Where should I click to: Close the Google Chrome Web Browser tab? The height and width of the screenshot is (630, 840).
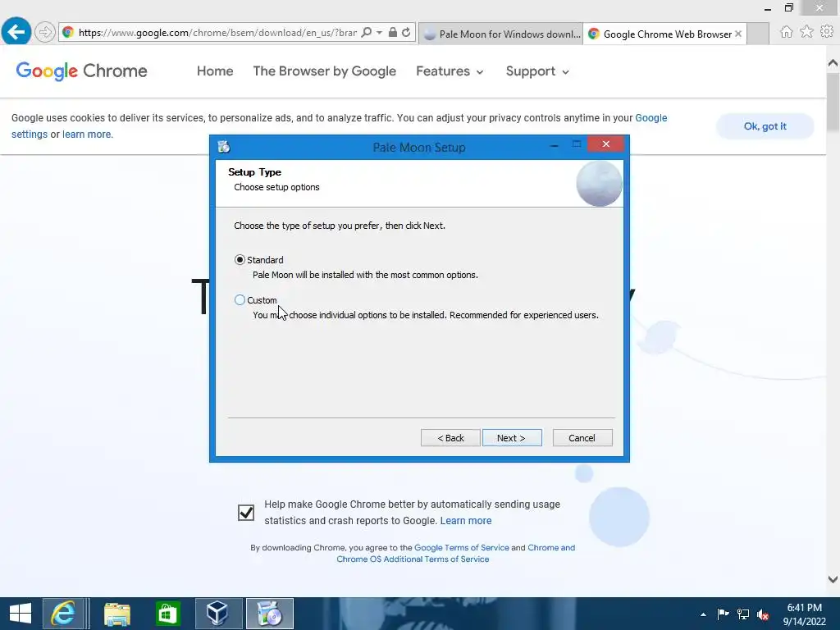pos(738,34)
